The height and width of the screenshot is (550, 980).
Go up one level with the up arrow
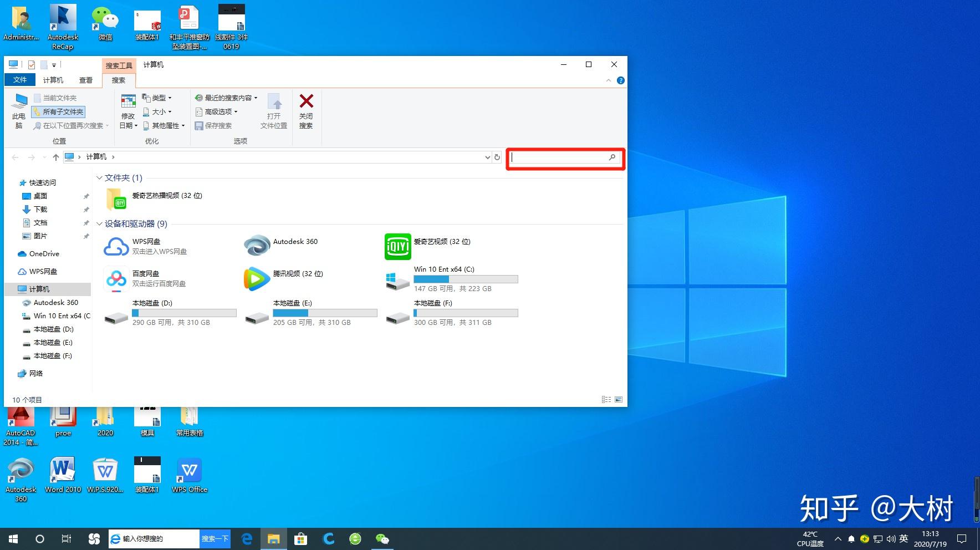pos(55,157)
